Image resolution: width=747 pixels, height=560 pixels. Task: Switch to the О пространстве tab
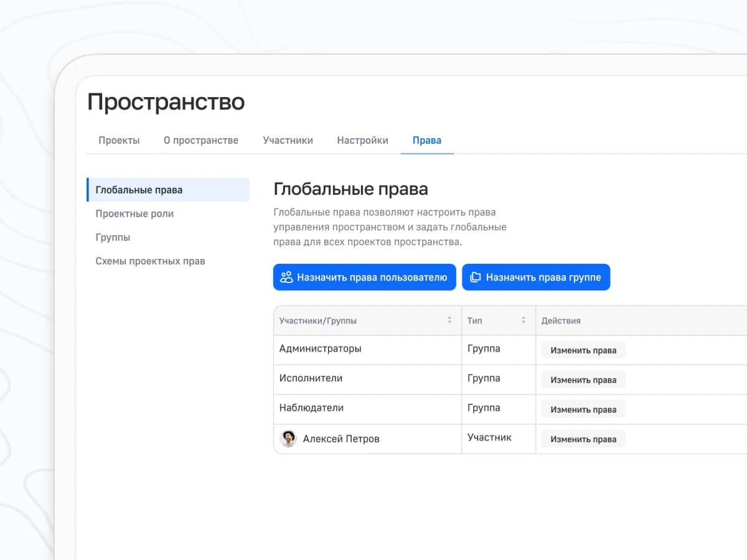point(201,140)
